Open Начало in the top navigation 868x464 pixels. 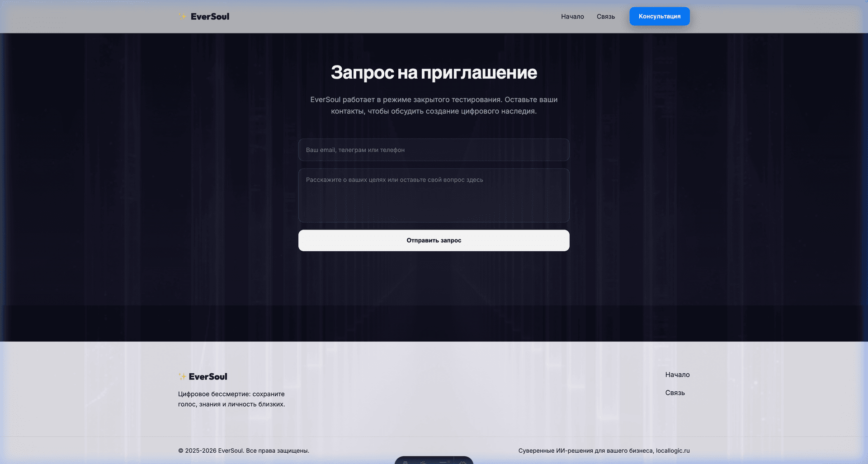(572, 16)
